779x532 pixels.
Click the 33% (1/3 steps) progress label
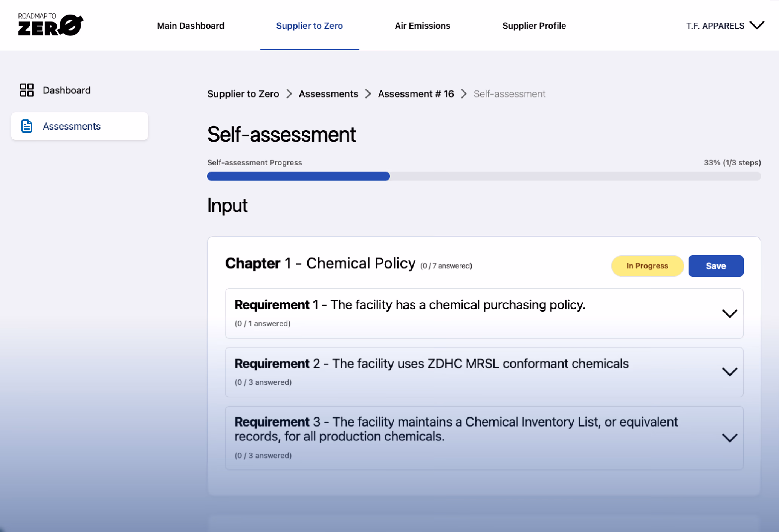tap(732, 162)
